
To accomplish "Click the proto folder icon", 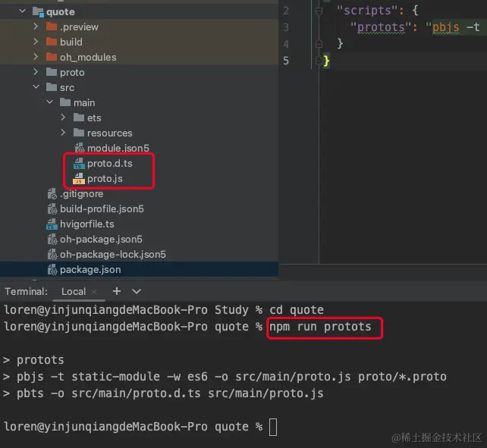I will [52, 72].
